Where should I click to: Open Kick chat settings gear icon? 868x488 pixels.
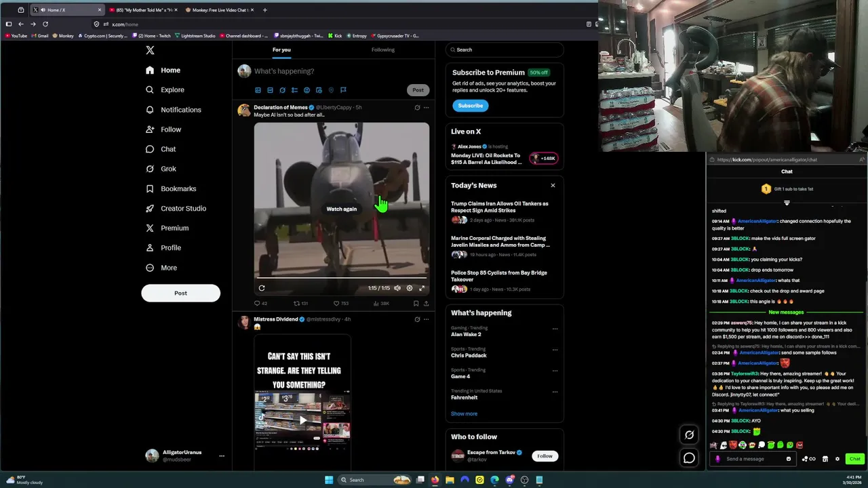click(x=837, y=459)
